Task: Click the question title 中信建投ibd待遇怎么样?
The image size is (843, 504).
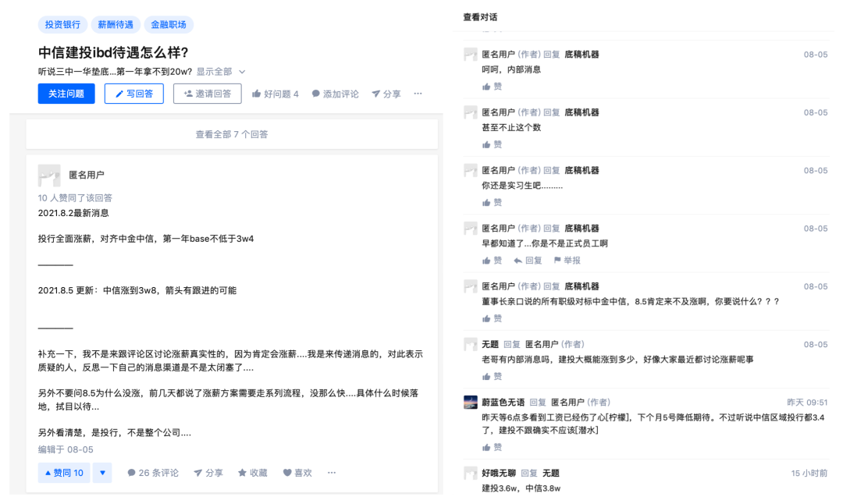Action: tap(113, 52)
